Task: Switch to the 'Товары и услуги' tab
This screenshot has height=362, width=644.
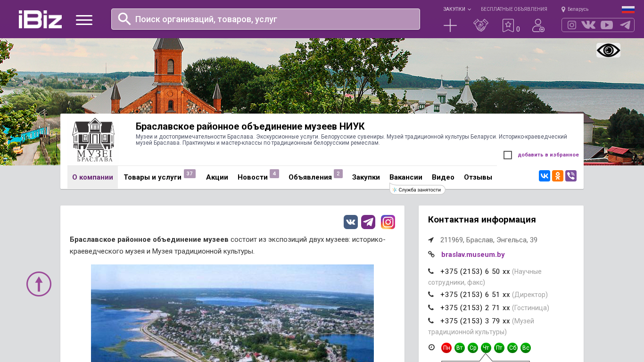Action: pos(152,177)
